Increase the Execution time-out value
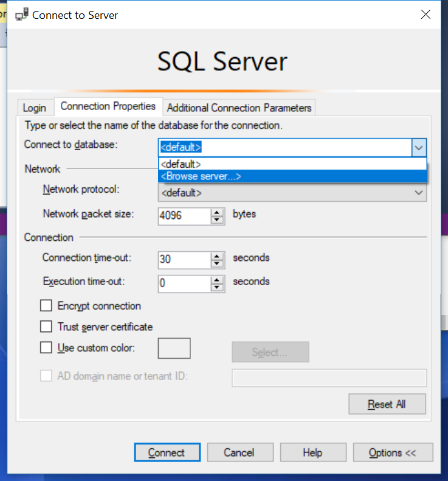 tap(217, 280)
